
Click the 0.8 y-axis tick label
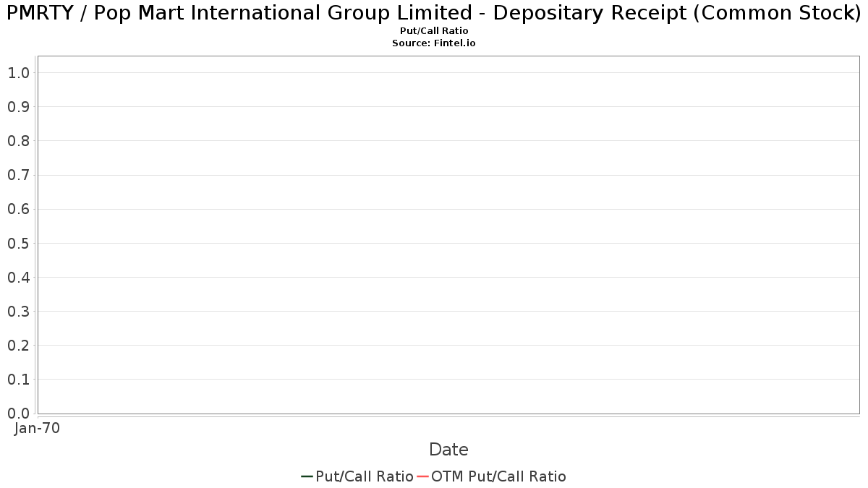[18, 141]
